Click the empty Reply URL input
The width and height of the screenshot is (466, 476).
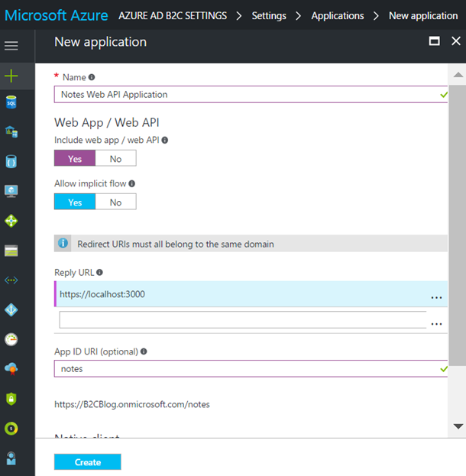point(243,319)
